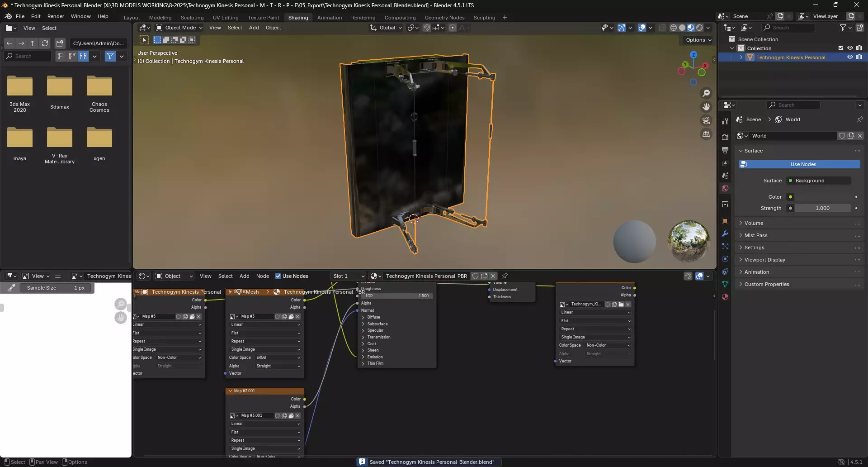This screenshot has height=467, width=868.
Task: Hide Collection in viewport via eye icon
Action: pos(850,48)
